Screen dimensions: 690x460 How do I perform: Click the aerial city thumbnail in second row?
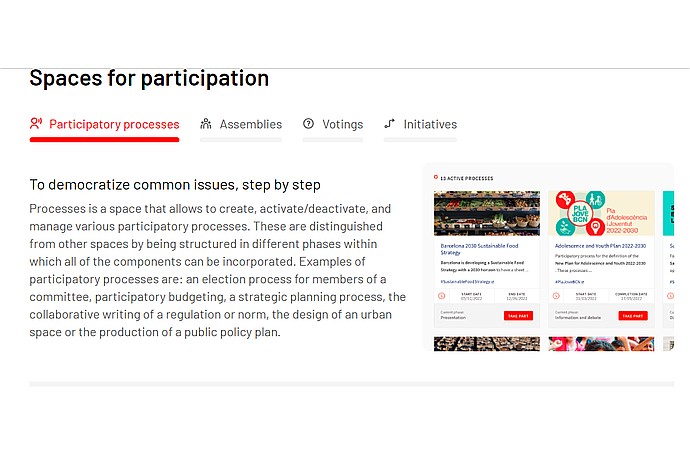(x=487, y=344)
